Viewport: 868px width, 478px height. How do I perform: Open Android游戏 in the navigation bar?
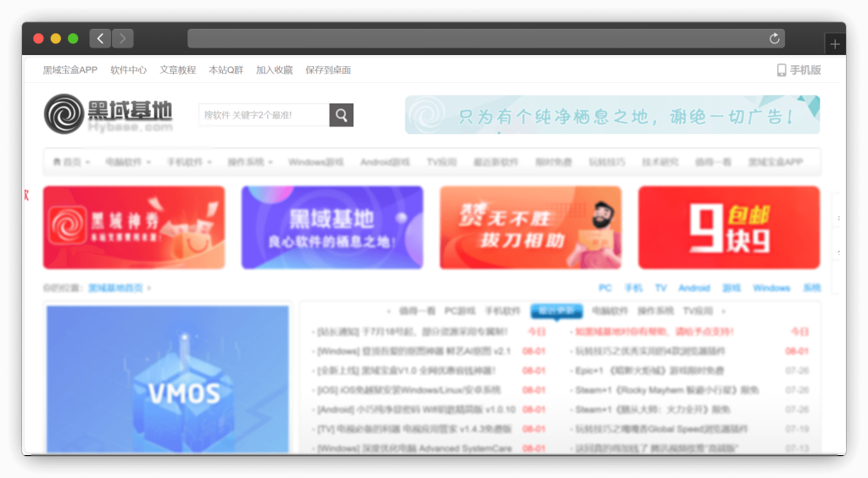click(386, 162)
